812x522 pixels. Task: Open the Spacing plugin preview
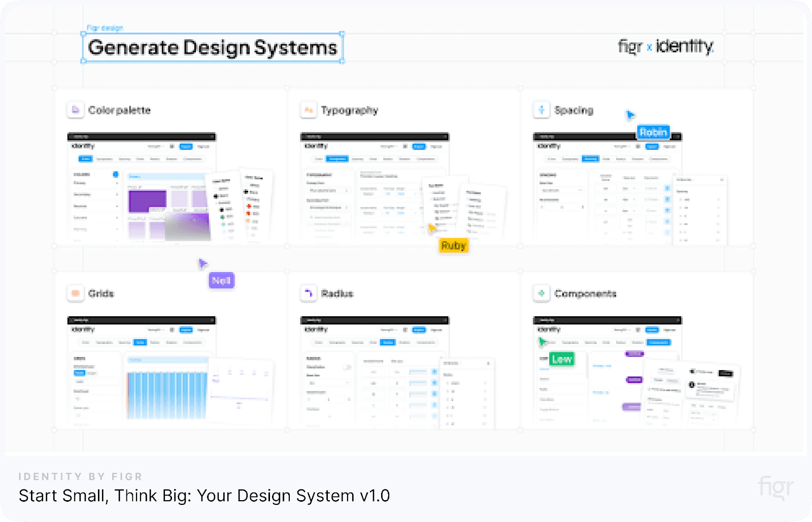tap(607, 188)
